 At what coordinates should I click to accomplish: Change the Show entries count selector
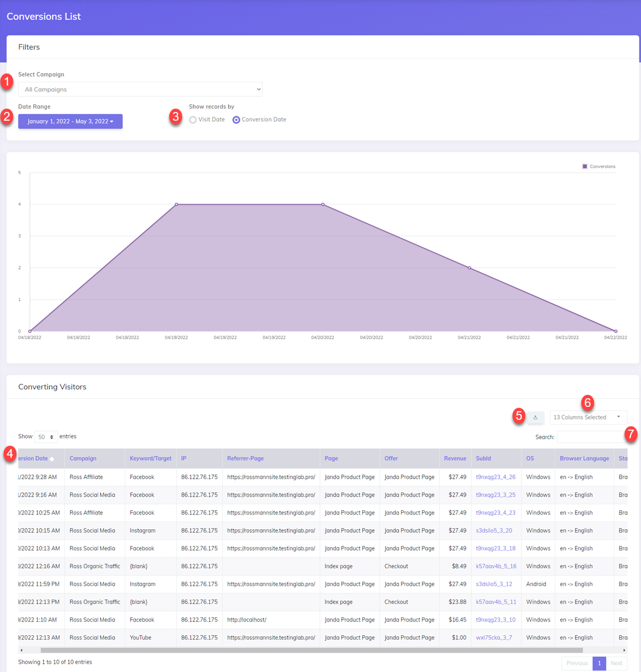[x=45, y=437]
